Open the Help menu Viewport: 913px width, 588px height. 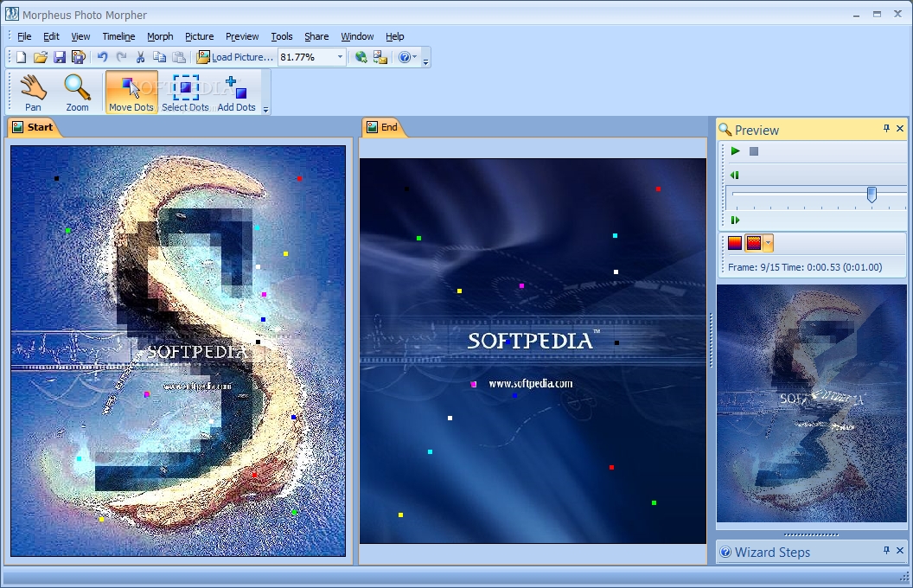click(395, 36)
